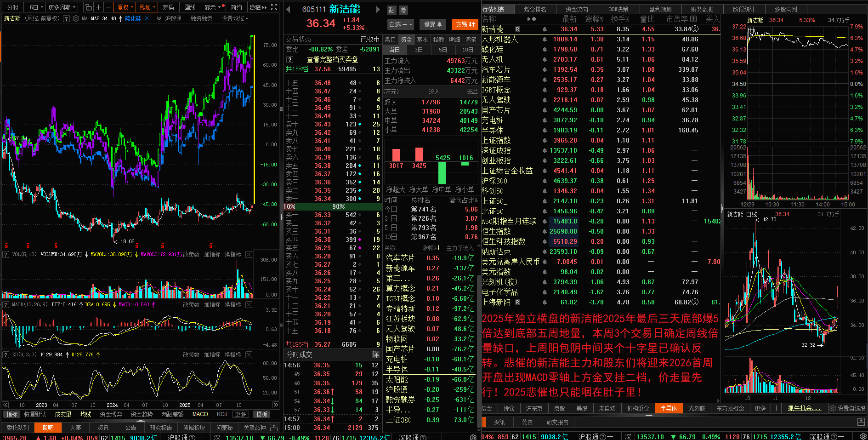This screenshot has width=868, height=440.
Task: Toggle 成交量 indicator
Action: click(x=63, y=414)
